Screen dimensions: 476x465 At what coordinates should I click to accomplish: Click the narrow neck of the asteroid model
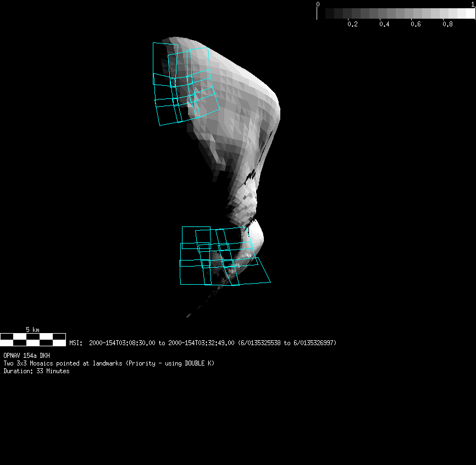point(242,192)
